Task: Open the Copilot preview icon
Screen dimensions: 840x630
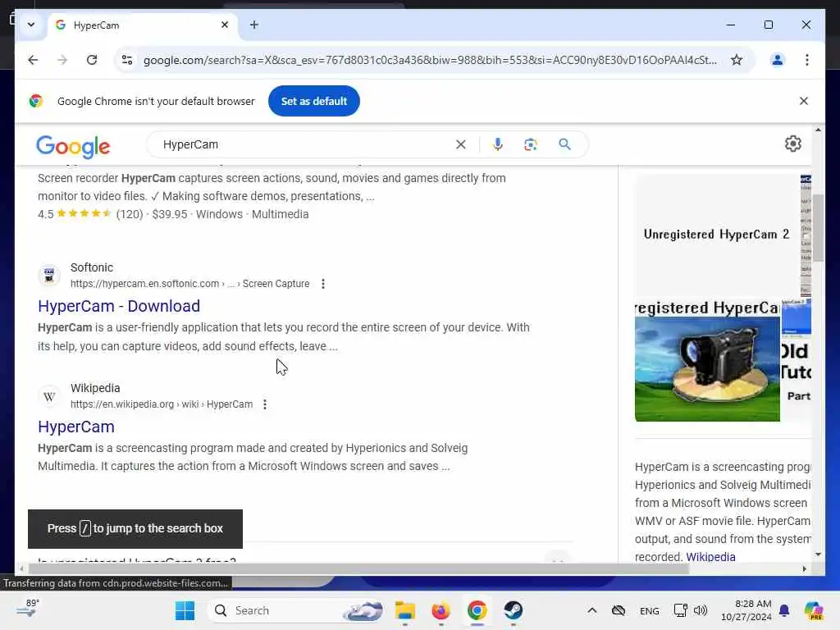Action: coord(814,610)
